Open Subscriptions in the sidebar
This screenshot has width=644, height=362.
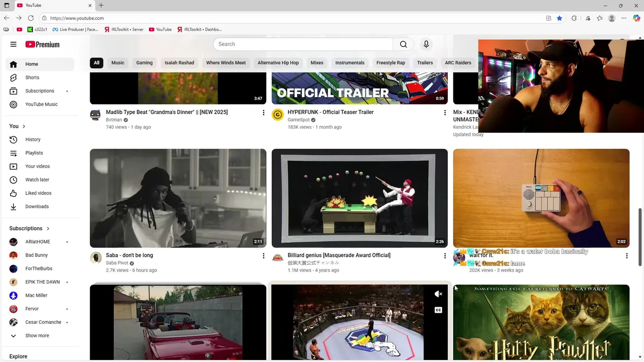tap(40, 91)
